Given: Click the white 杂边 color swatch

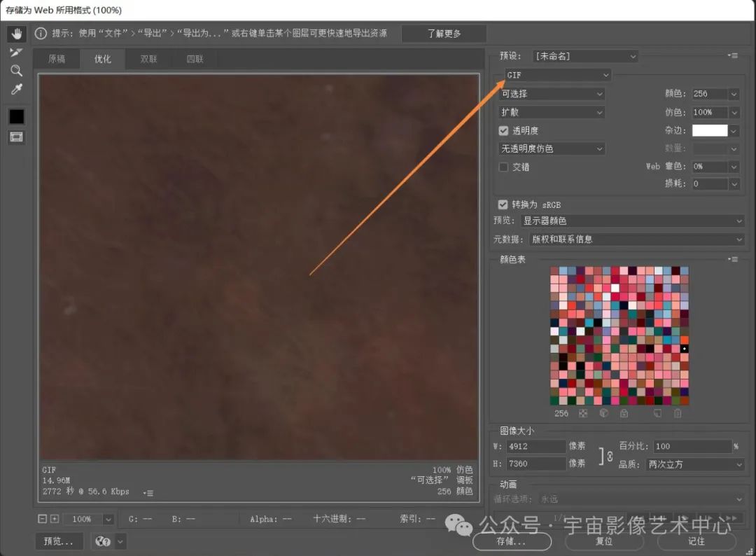Looking at the screenshot, I should point(709,130).
